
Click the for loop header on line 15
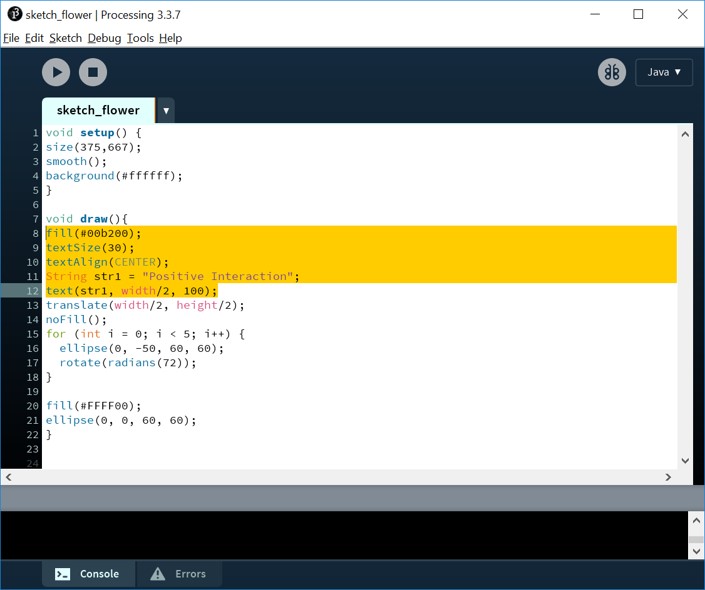coord(145,334)
